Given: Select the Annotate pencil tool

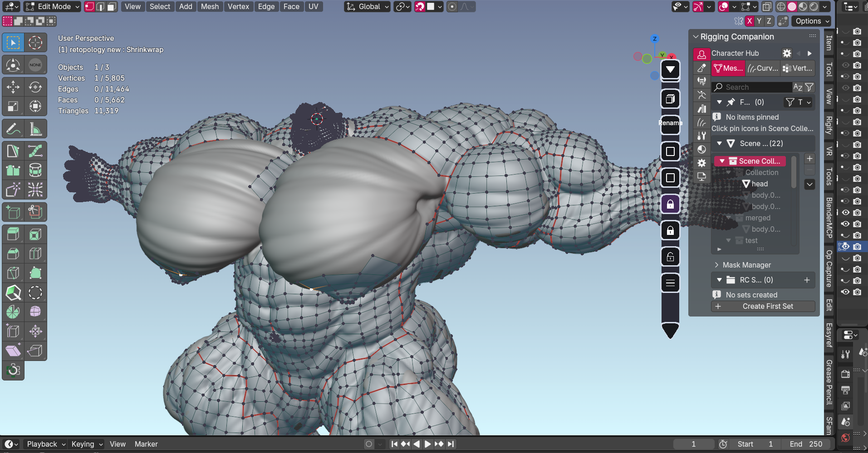Looking at the screenshot, I should click(x=13, y=129).
